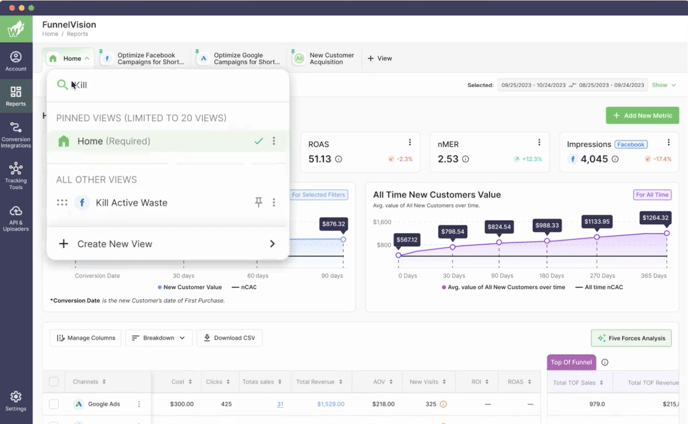The image size is (688, 424).
Task: Click pin icon for Kill Active Waste
Action: point(258,202)
